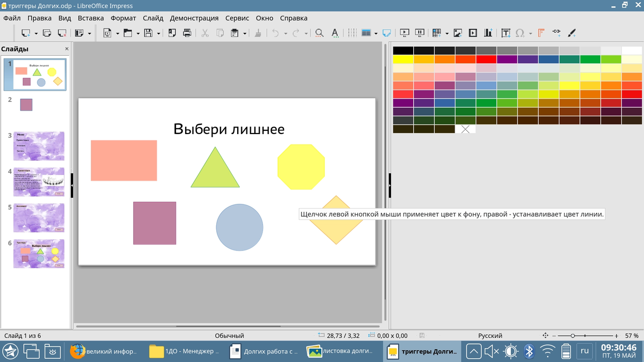This screenshot has width=644, height=362.
Task: Click the Duplicate Slide icon
Action: 47,33
